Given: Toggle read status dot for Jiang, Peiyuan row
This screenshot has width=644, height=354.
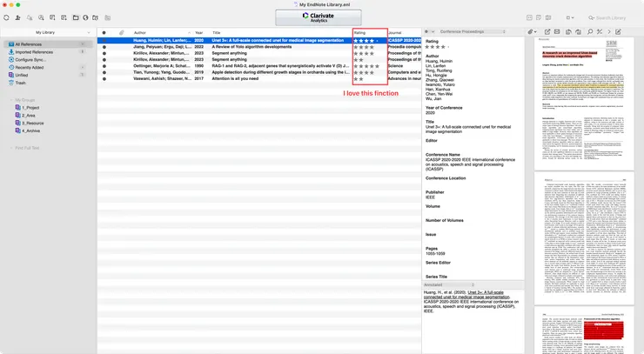Looking at the screenshot, I should pos(104,47).
